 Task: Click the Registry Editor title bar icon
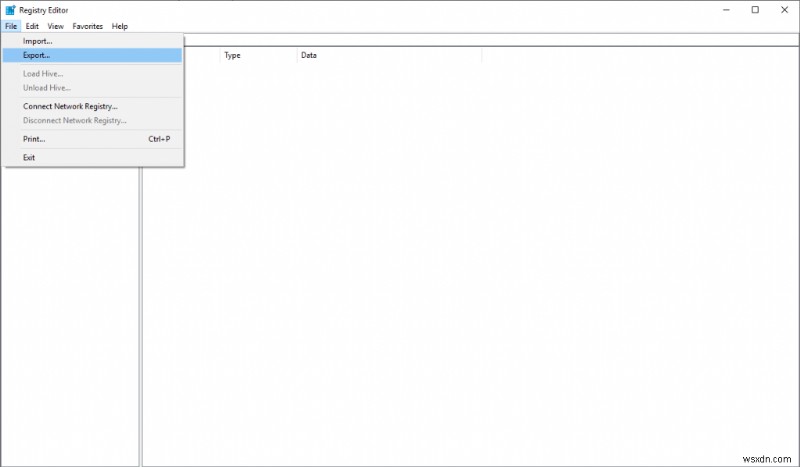pos(10,10)
